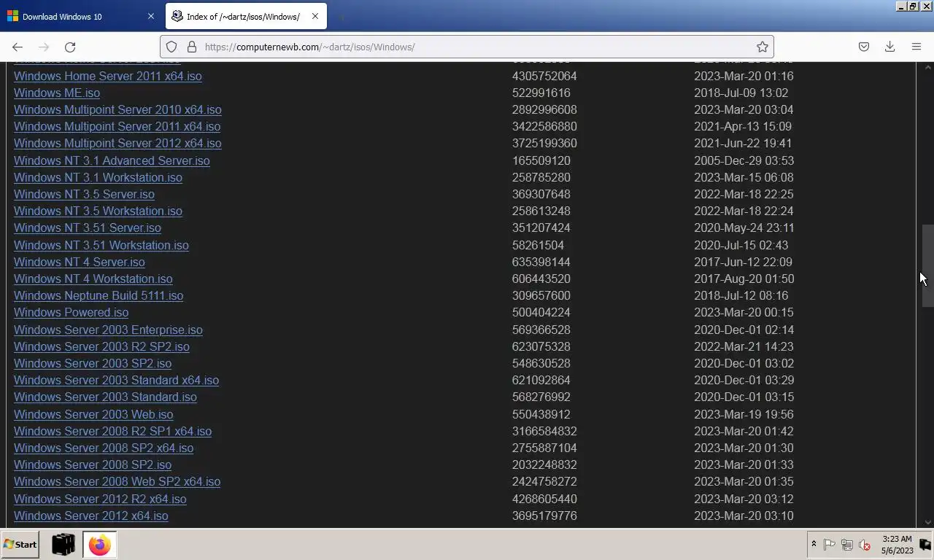Reload the current page
The width and height of the screenshot is (934, 560).
(x=70, y=47)
